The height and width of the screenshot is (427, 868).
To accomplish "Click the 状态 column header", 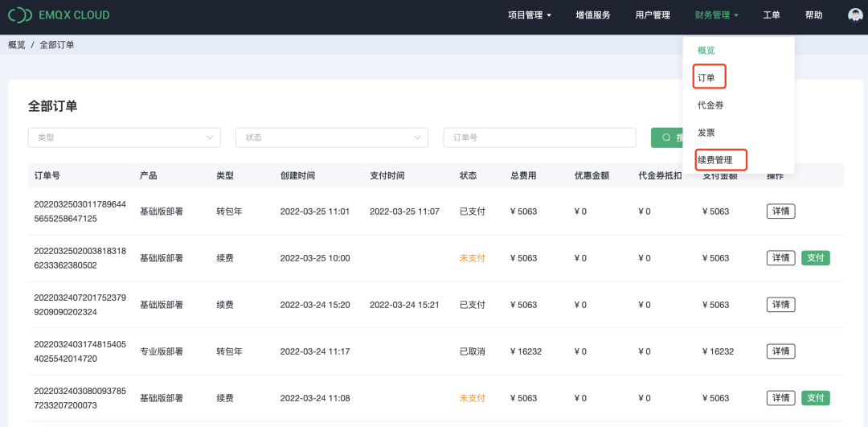I will (x=469, y=175).
